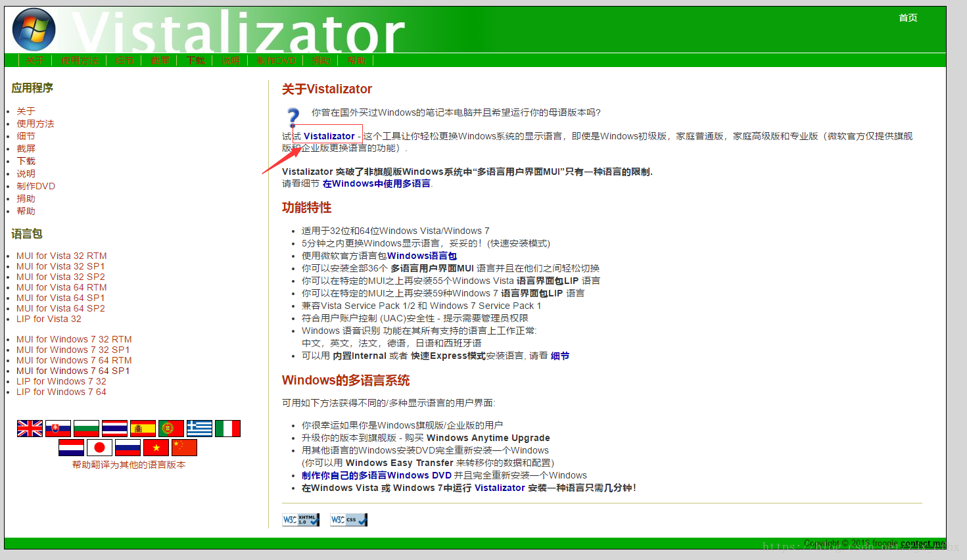Click 使用方法 link in the sidebar list
The width and height of the screenshot is (967, 560).
tap(35, 124)
